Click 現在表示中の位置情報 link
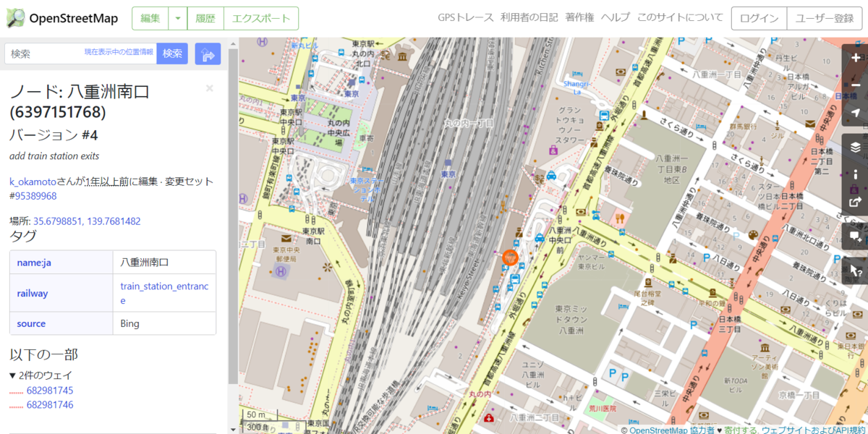868x434 pixels. click(119, 52)
